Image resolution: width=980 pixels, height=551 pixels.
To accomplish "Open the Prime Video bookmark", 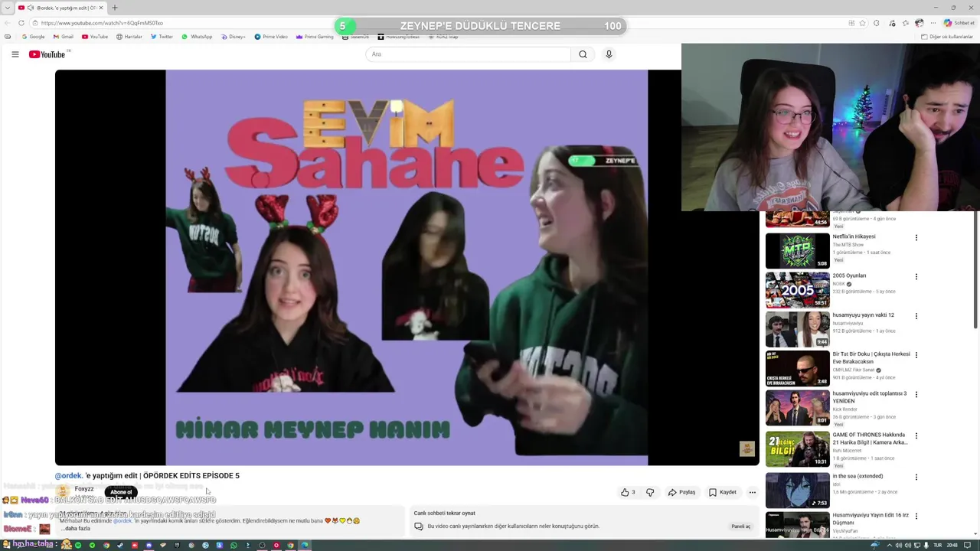I will click(x=271, y=37).
